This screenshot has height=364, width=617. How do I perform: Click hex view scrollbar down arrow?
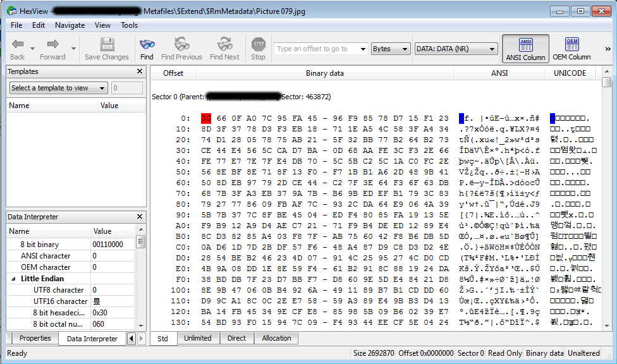coord(607,326)
